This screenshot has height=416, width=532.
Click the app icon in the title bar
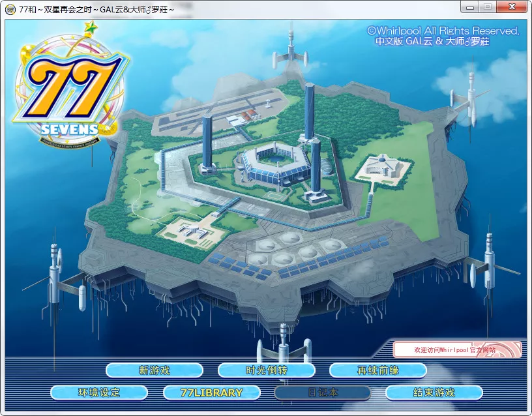click(10, 8)
